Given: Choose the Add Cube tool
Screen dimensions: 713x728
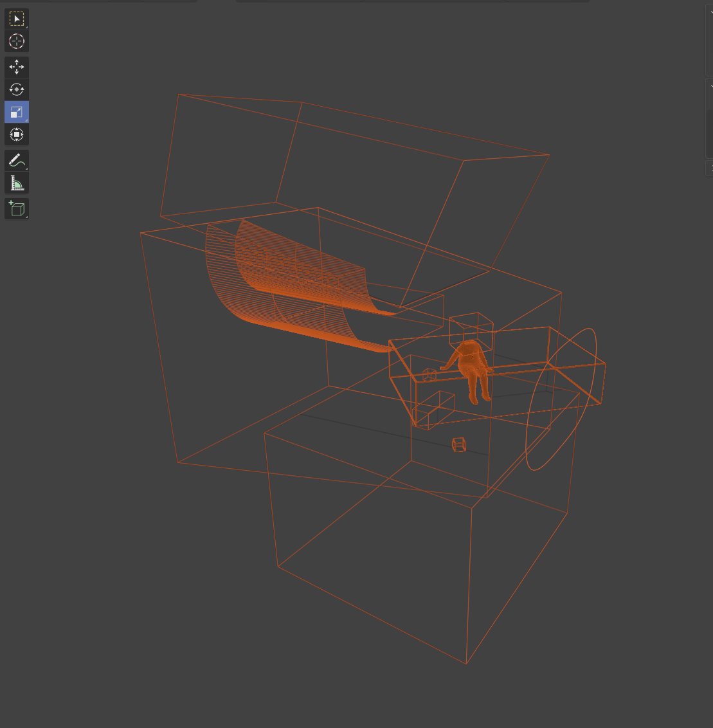Looking at the screenshot, I should pos(17,209).
